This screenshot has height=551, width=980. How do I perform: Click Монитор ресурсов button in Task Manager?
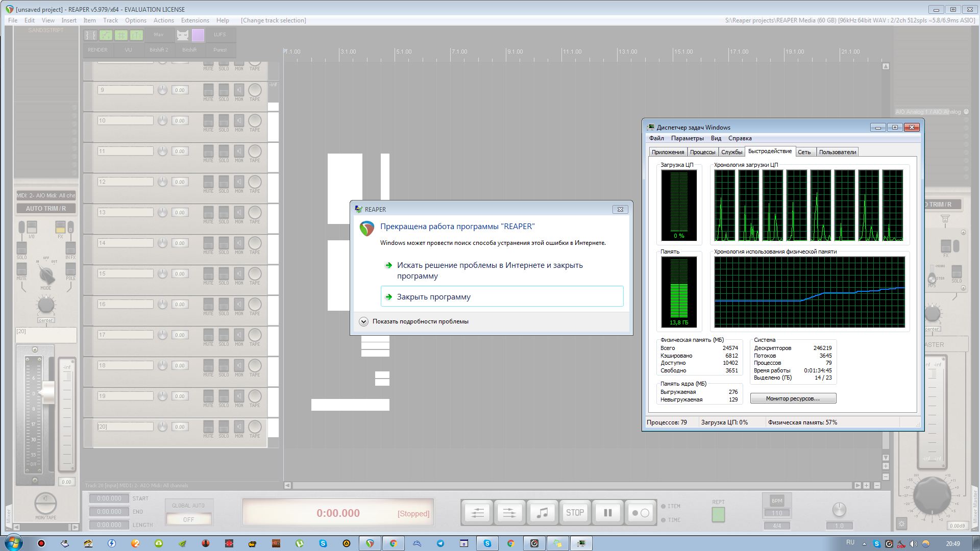(x=793, y=398)
